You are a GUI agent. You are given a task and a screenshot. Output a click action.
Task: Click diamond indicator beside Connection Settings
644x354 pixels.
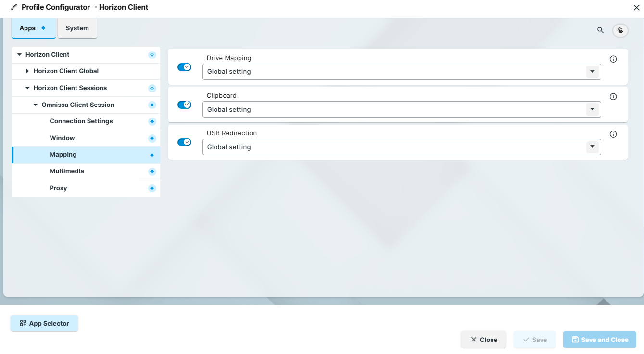152,121
